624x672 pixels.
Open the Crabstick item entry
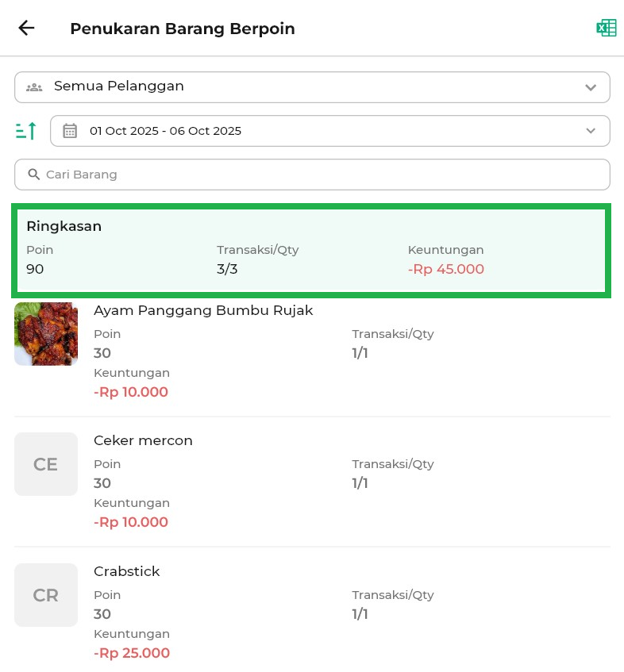[x=127, y=571]
